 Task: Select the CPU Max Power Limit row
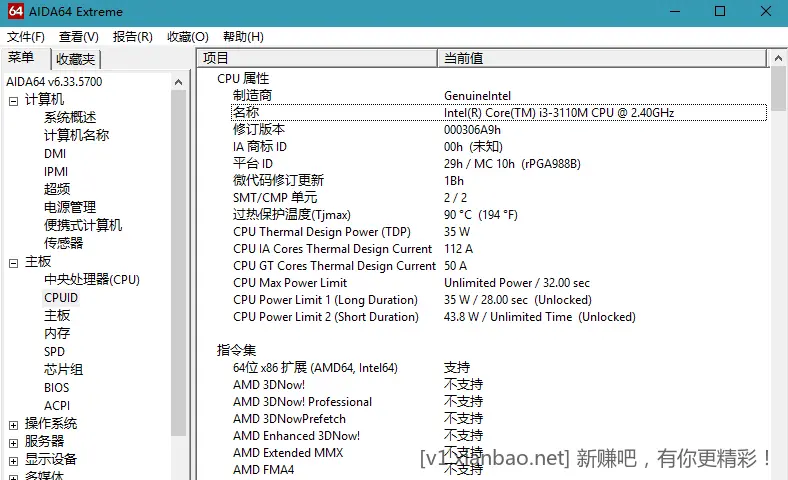coord(499,283)
